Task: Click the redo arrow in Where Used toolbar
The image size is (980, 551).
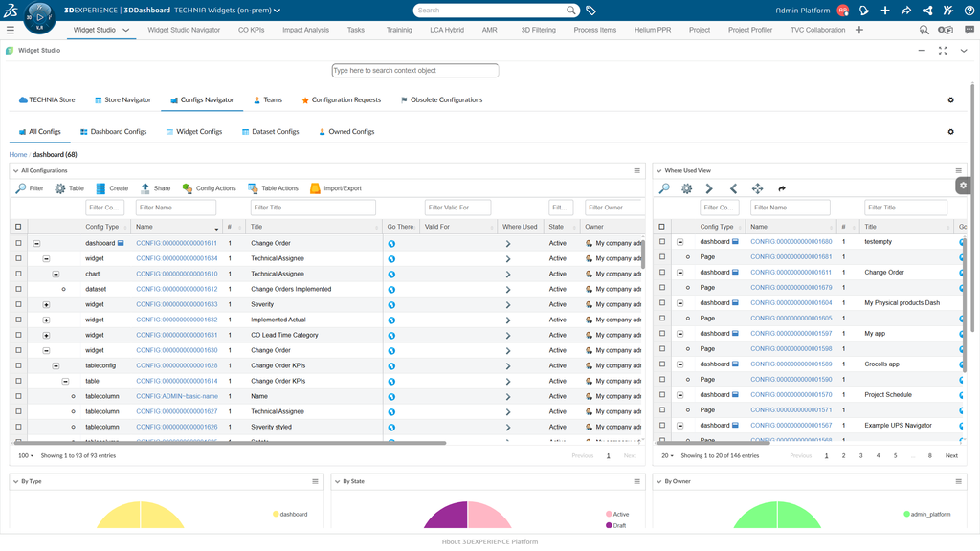Action: click(781, 188)
